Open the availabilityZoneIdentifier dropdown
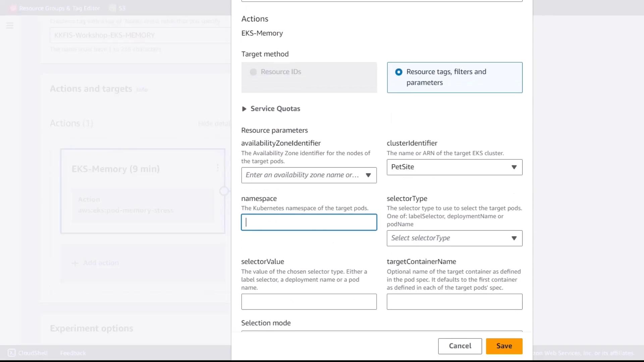This screenshot has width=644, height=362. point(309,175)
